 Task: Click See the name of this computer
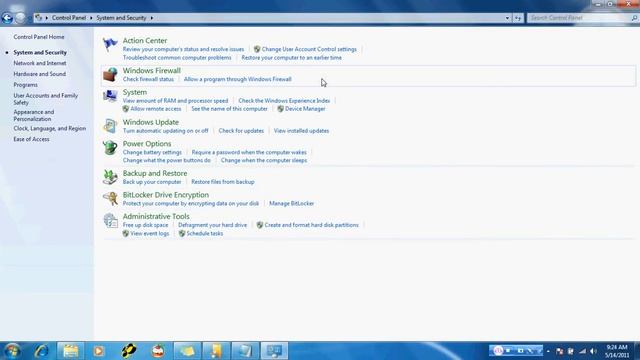coord(229,109)
